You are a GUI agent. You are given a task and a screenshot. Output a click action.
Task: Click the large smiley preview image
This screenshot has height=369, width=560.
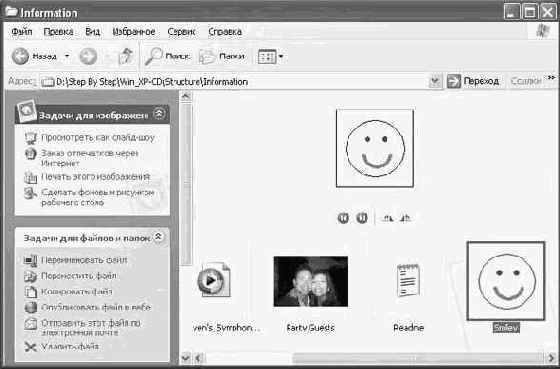pyautogui.click(x=375, y=148)
